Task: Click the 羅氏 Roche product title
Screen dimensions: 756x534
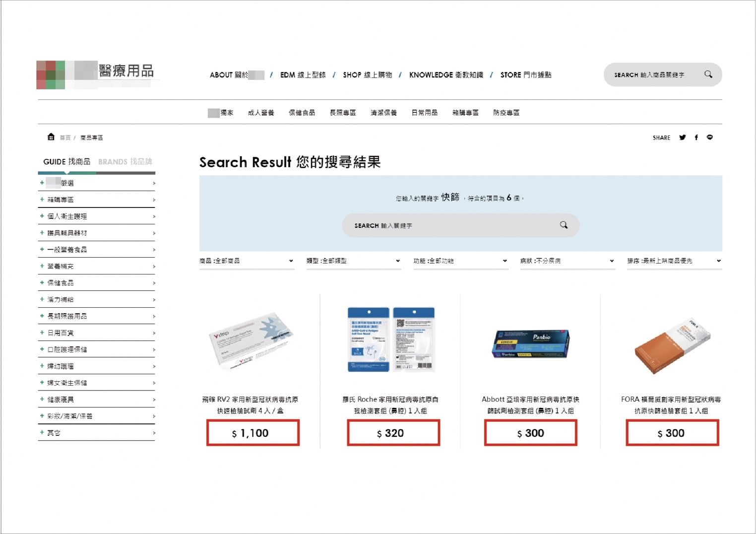Action: pyautogui.click(x=390, y=405)
